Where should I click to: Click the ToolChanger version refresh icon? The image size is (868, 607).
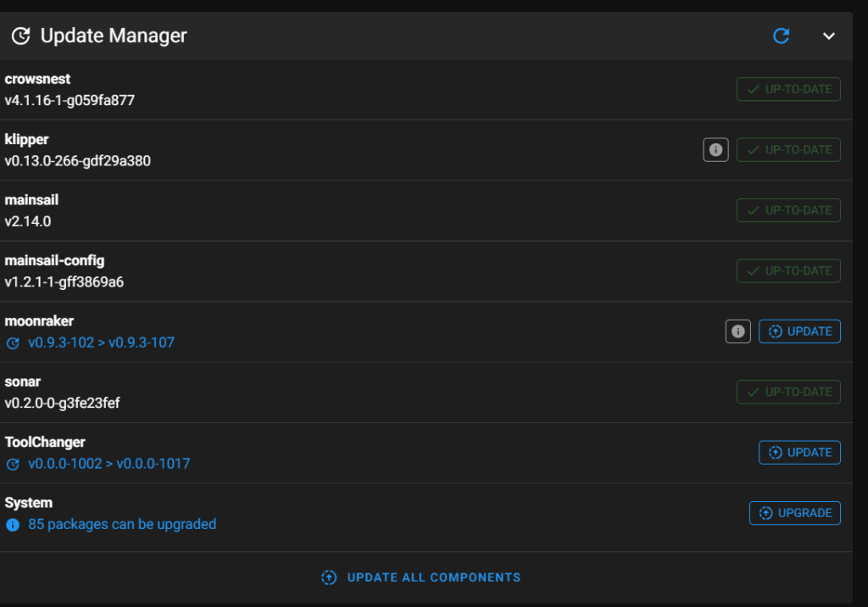(13, 465)
